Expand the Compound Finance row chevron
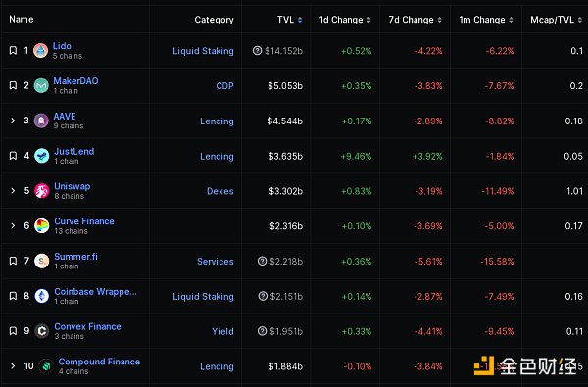 [13, 366]
